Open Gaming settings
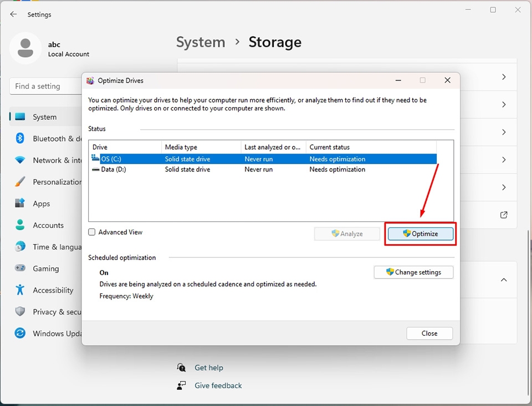532x406 pixels. coord(45,268)
